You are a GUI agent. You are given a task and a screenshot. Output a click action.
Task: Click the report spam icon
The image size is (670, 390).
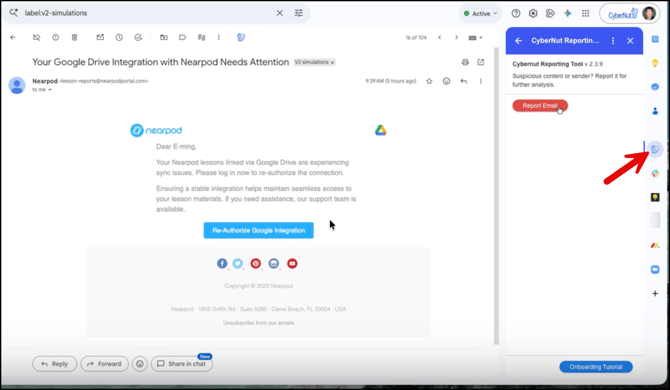[56, 38]
